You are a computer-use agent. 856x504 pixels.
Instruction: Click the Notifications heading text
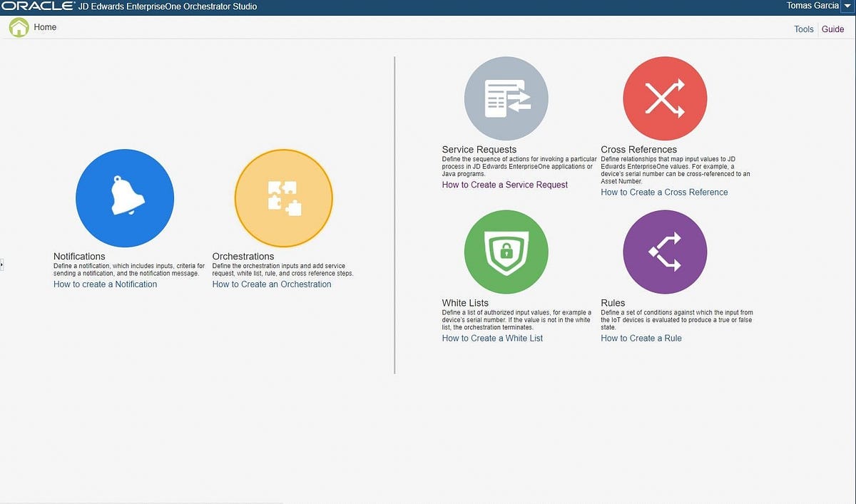pyautogui.click(x=79, y=256)
